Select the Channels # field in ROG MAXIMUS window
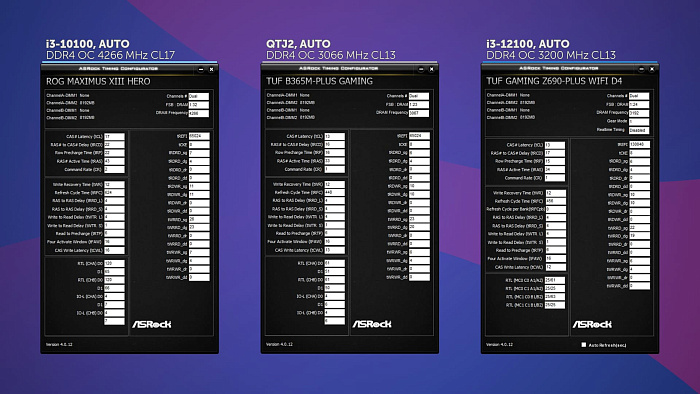Screen dimensions: 700x394 [199, 96]
